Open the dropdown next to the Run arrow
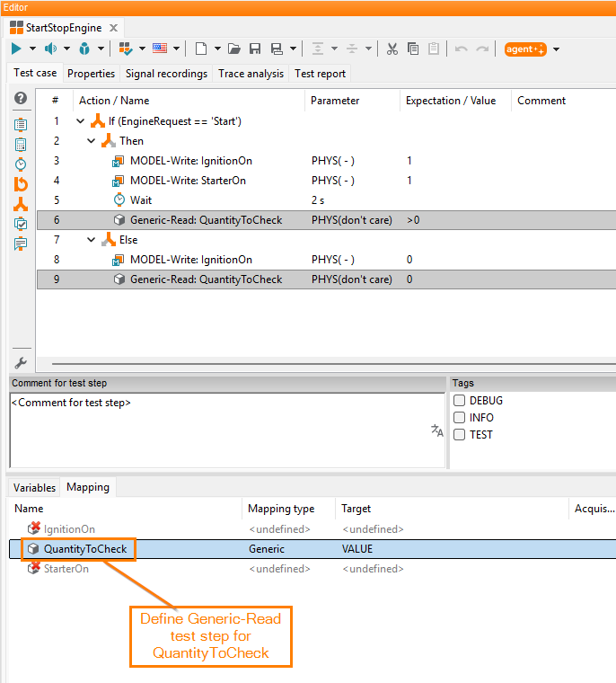The height and width of the screenshot is (683, 616). (32, 49)
